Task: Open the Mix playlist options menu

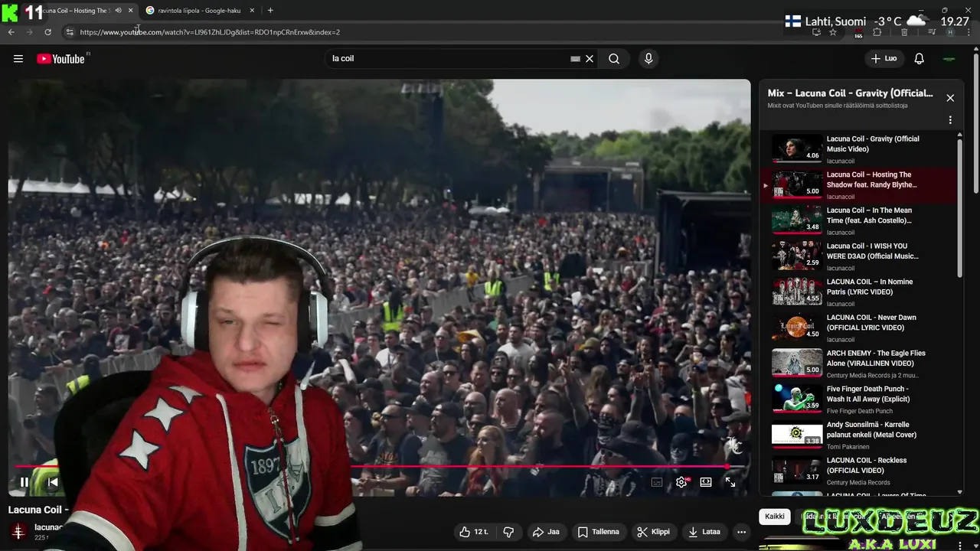Action: point(950,120)
